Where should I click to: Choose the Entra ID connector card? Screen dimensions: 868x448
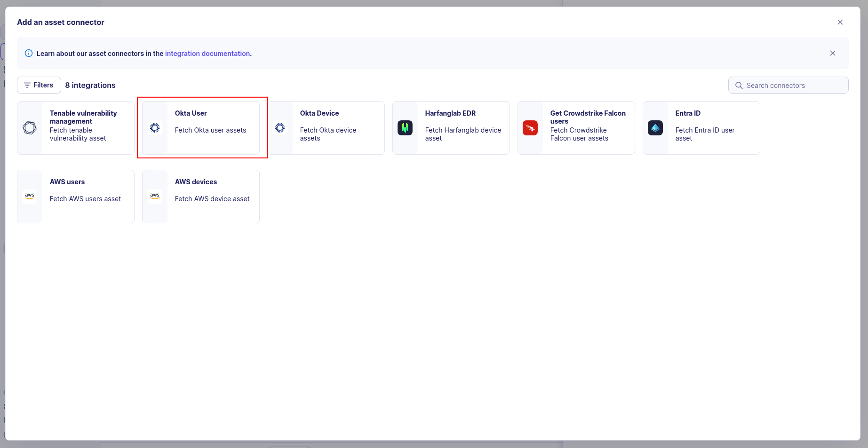click(701, 127)
